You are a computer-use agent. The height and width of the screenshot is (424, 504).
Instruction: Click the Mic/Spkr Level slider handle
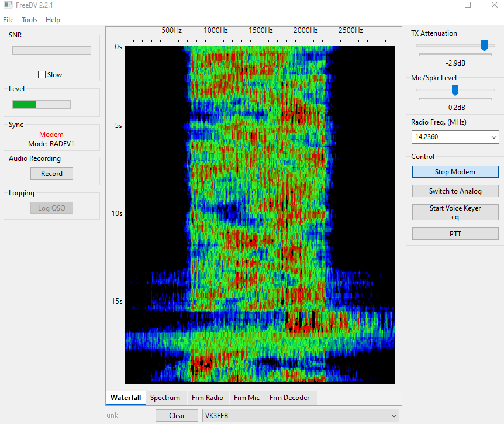tap(455, 90)
